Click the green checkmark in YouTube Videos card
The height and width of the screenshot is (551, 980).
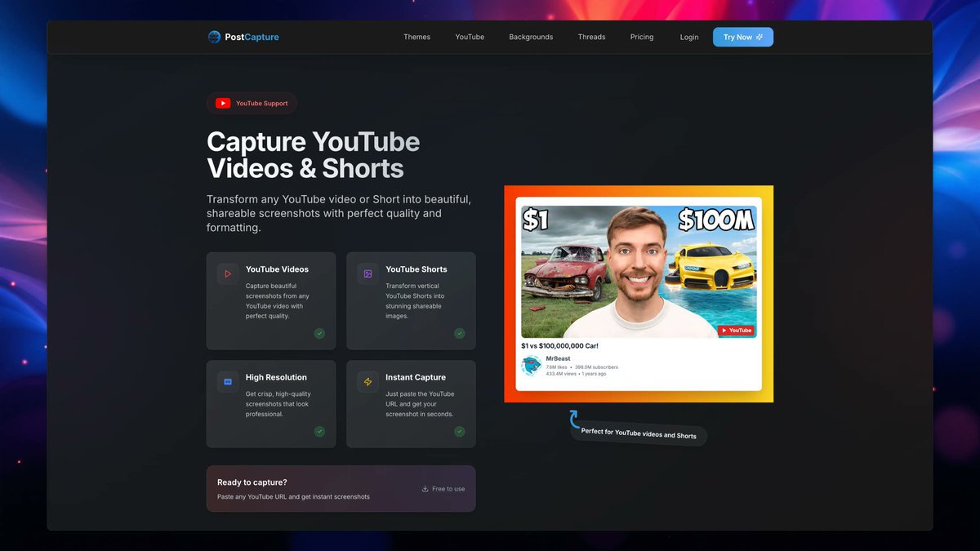click(319, 333)
